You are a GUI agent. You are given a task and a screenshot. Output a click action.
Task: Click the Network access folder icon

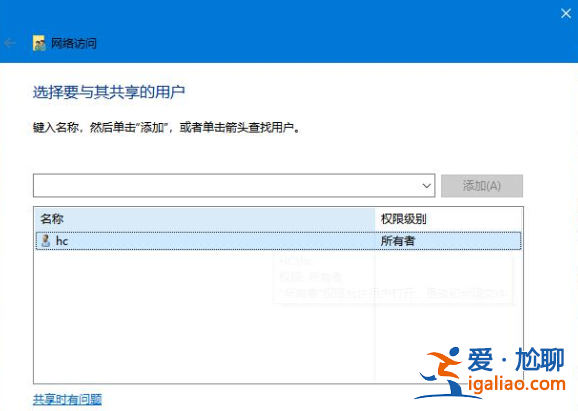(x=39, y=43)
